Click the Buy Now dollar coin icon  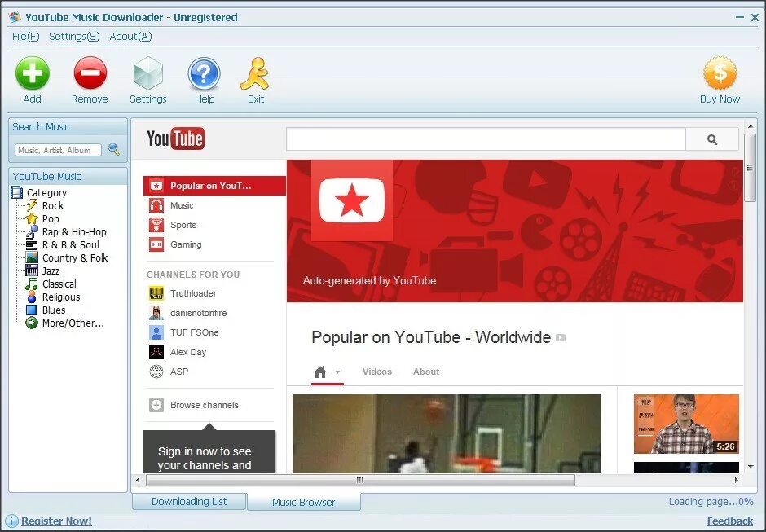[720, 73]
